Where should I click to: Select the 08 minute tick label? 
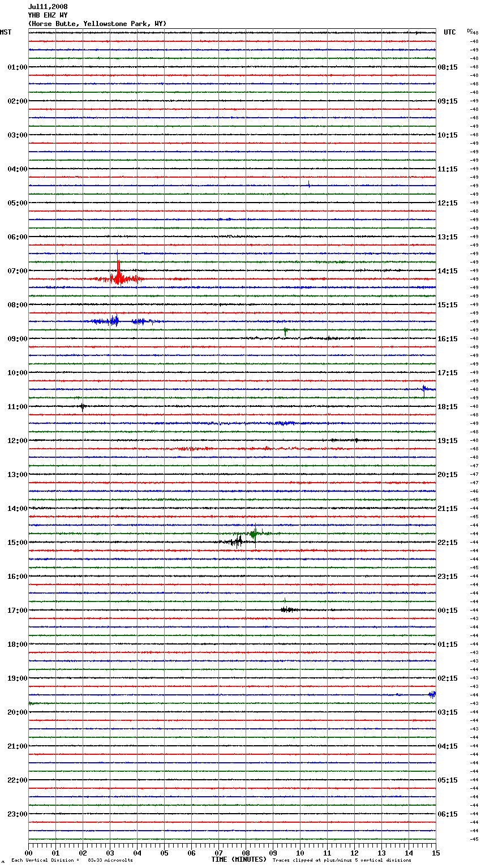[246, 853]
